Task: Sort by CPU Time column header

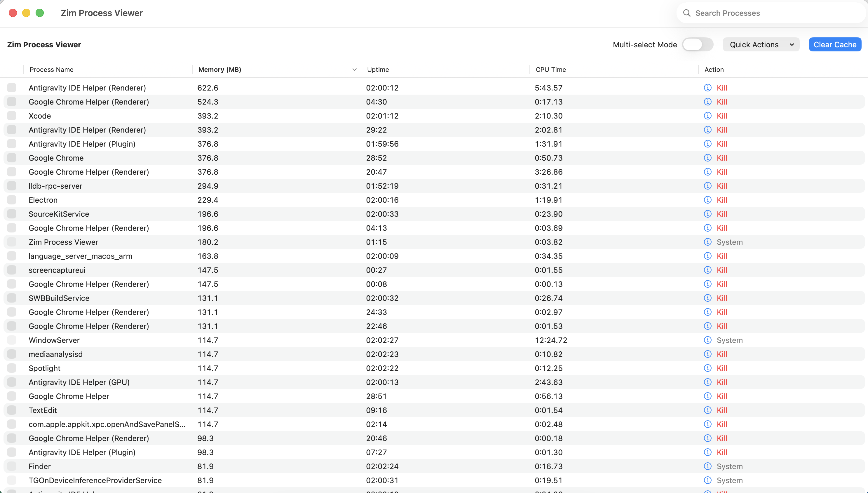Action: point(551,70)
